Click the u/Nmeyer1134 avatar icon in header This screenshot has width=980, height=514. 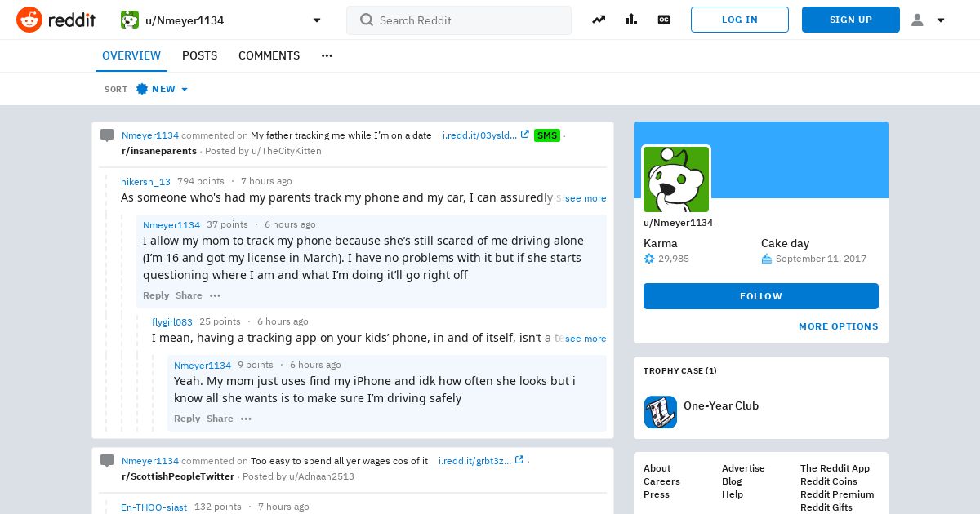click(x=130, y=20)
